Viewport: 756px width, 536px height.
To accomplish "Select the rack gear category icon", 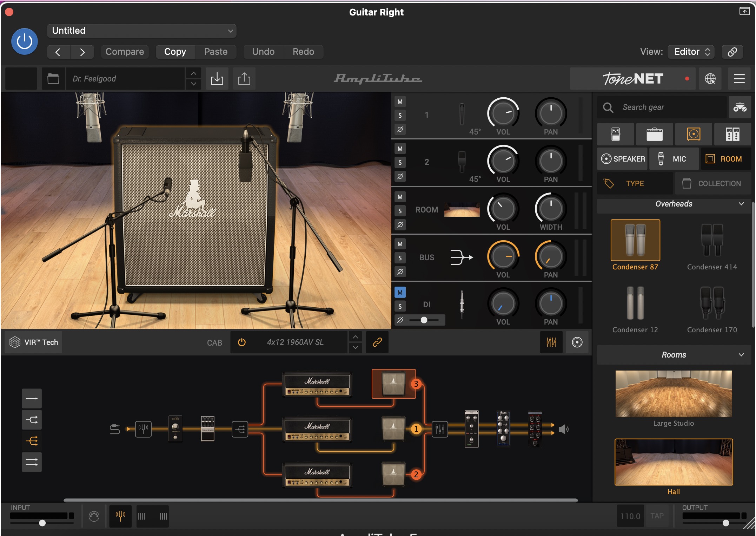I will 732,134.
